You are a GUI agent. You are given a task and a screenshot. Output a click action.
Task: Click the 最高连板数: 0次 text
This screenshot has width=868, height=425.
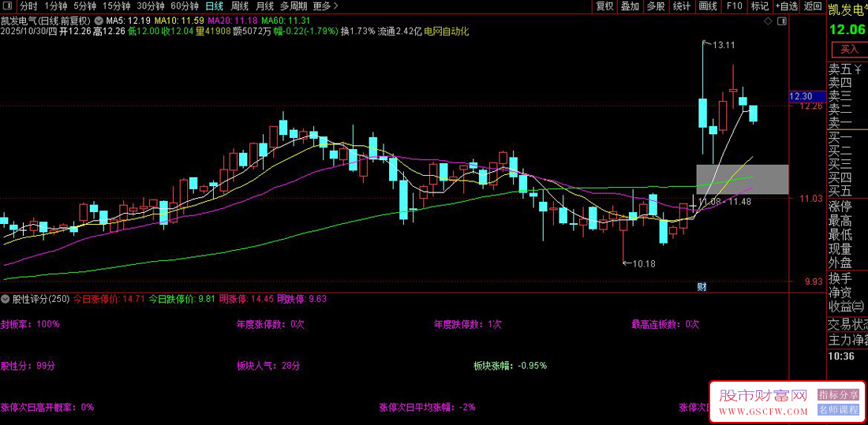[x=665, y=324]
